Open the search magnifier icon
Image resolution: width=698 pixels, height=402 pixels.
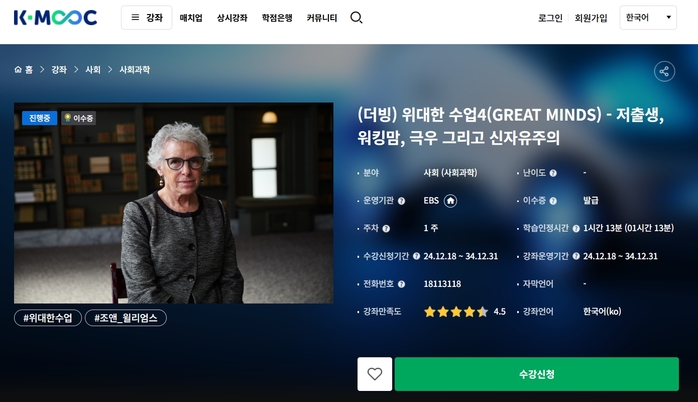click(x=356, y=18)
